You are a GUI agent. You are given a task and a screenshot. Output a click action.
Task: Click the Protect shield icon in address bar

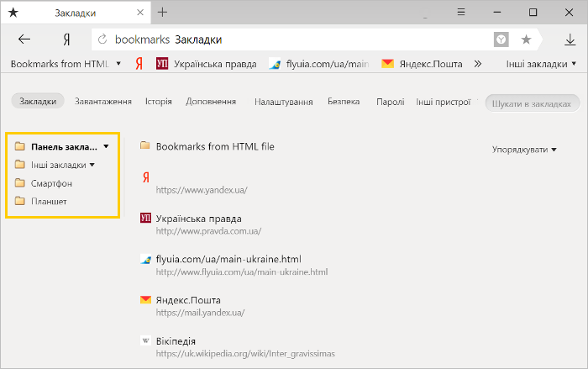pos(501,39)
